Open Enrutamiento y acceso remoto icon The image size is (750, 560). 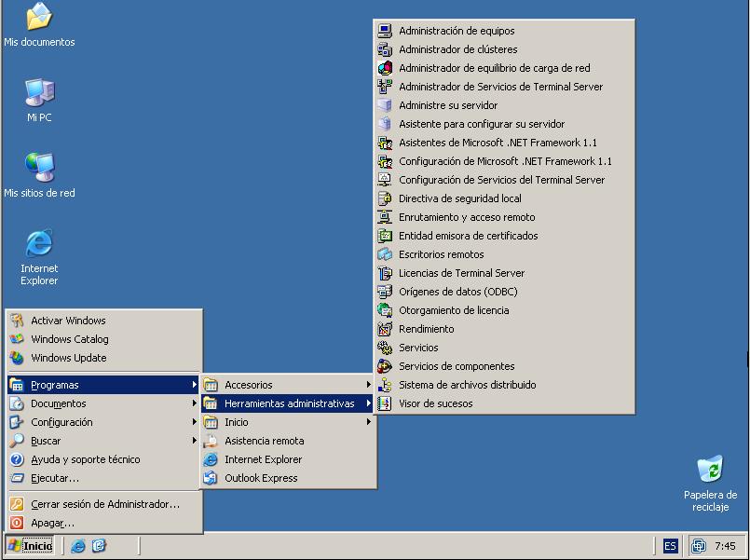[x=385, y=217]
